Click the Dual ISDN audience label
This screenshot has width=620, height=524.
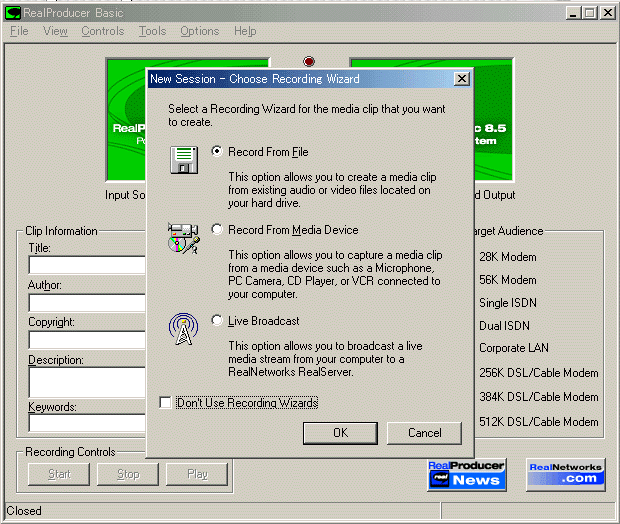click(504, 326)
